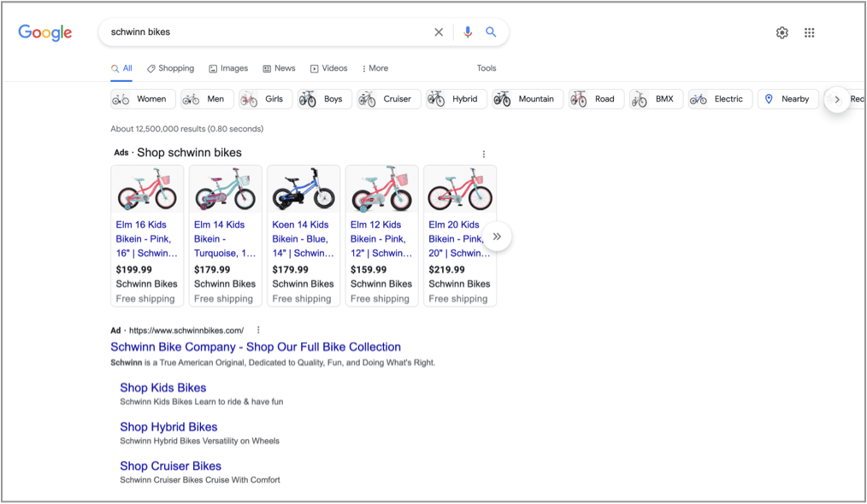Switch to the News tab
The width and height of the screenshot is (867, 504).
click(280, 68)
